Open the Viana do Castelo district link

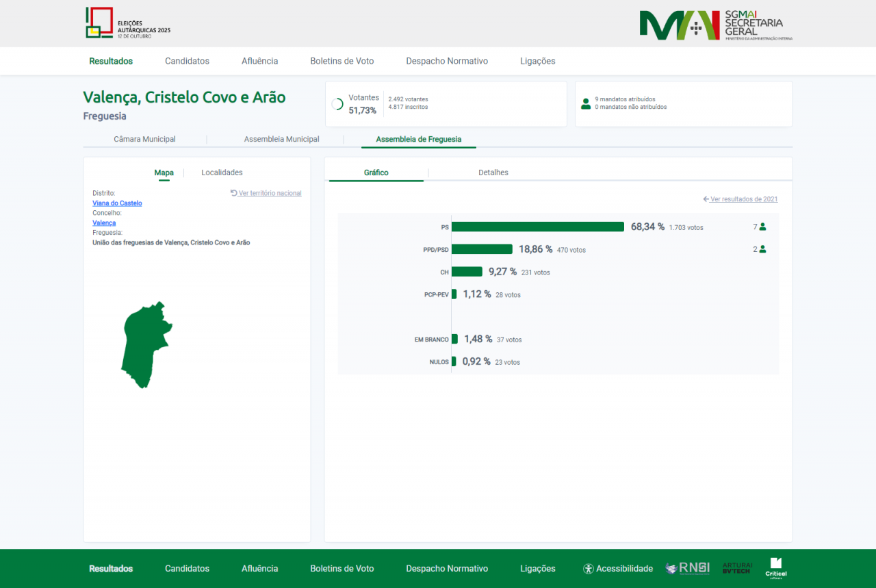tap(117, 203)
